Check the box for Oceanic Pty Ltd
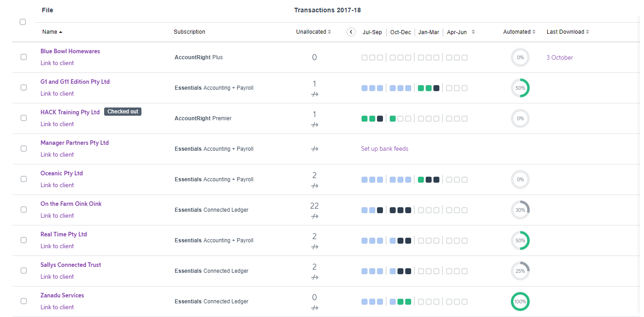 (x=24, y=179)
